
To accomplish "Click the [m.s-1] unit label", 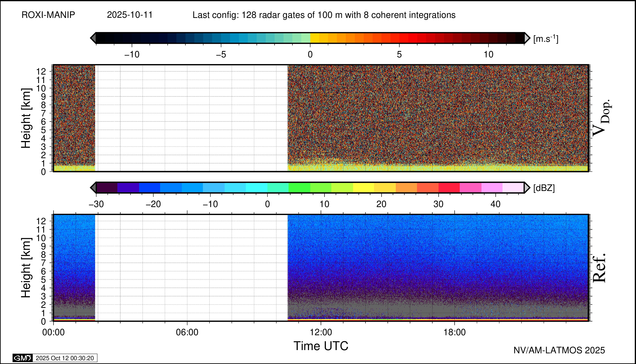I will (x=546, y=39).
